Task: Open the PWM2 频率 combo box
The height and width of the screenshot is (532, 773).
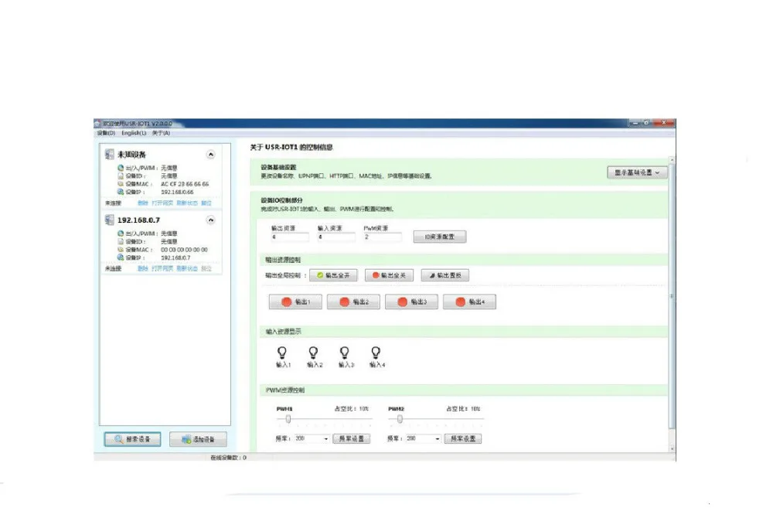Action: pos(423,438)
